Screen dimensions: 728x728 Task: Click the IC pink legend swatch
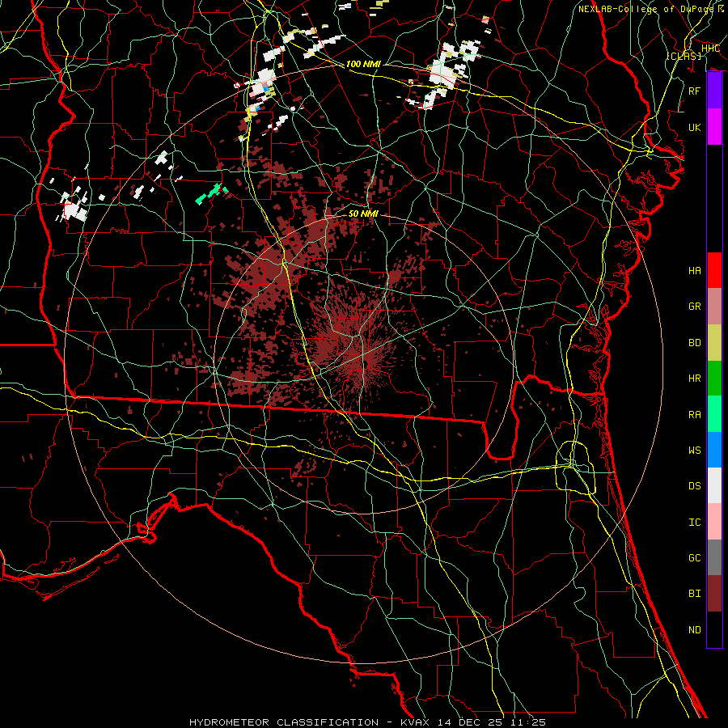pyautogui.click(x=714, y=522)
